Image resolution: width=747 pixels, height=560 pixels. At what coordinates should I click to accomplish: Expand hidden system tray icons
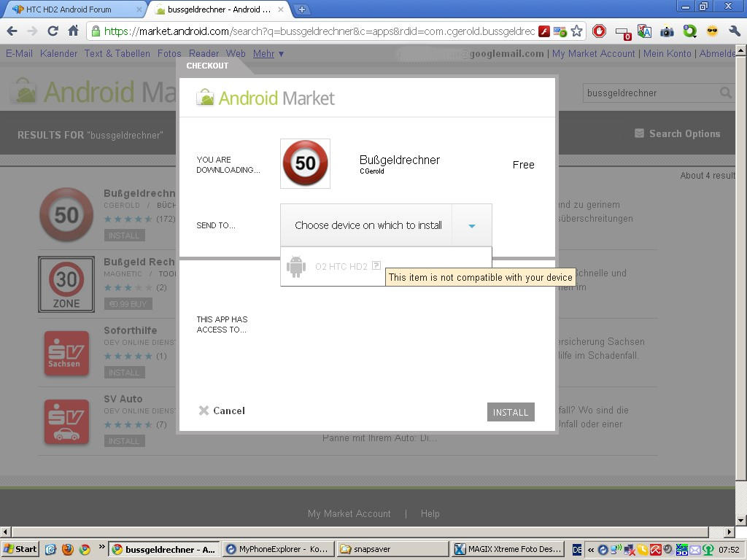click(591, 550)
